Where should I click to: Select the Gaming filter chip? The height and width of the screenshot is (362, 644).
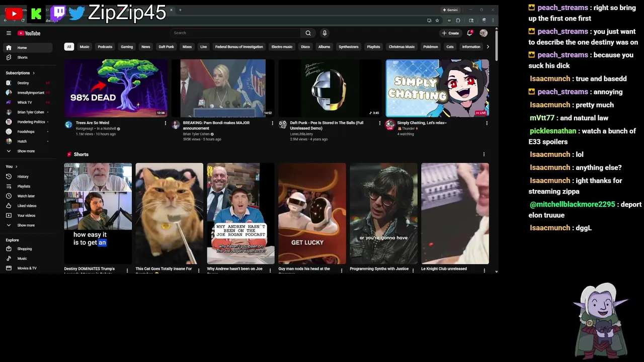(x=127, y=47)
